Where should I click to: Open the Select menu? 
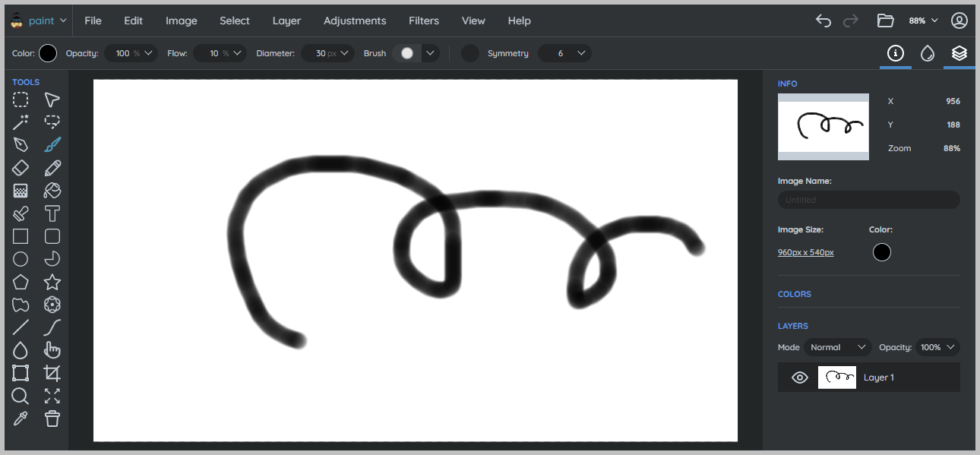(x=235, y=21)
